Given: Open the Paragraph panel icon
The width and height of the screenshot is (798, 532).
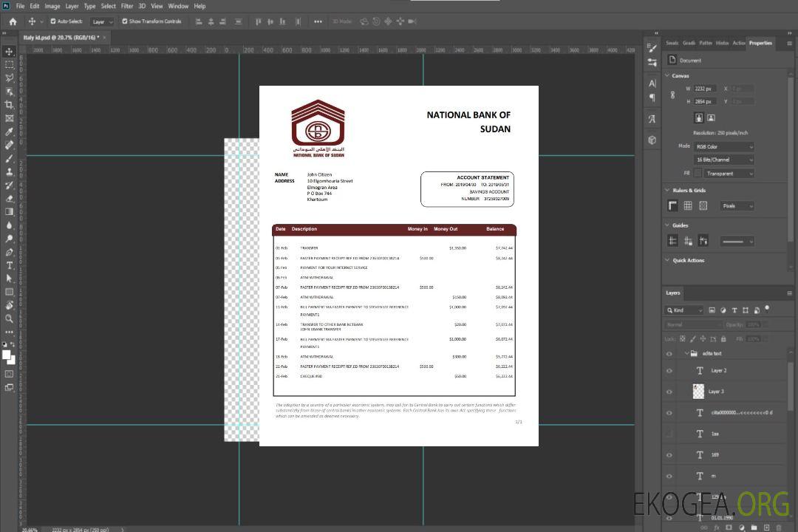Looking at the screenshot, I should [x=652, y=98].
